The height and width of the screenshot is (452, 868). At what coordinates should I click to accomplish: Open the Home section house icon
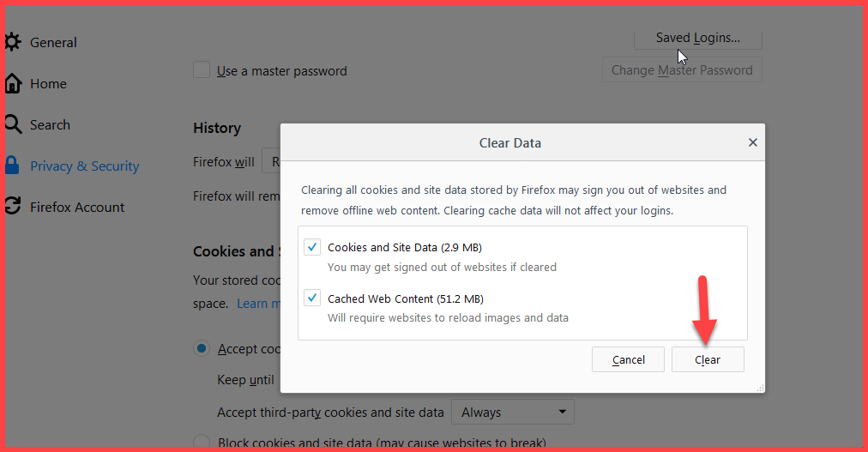click(13, 83)
